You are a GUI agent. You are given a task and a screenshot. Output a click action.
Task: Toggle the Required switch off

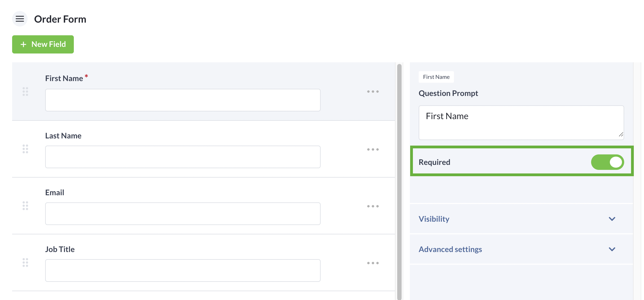click(x=607, y=162)
